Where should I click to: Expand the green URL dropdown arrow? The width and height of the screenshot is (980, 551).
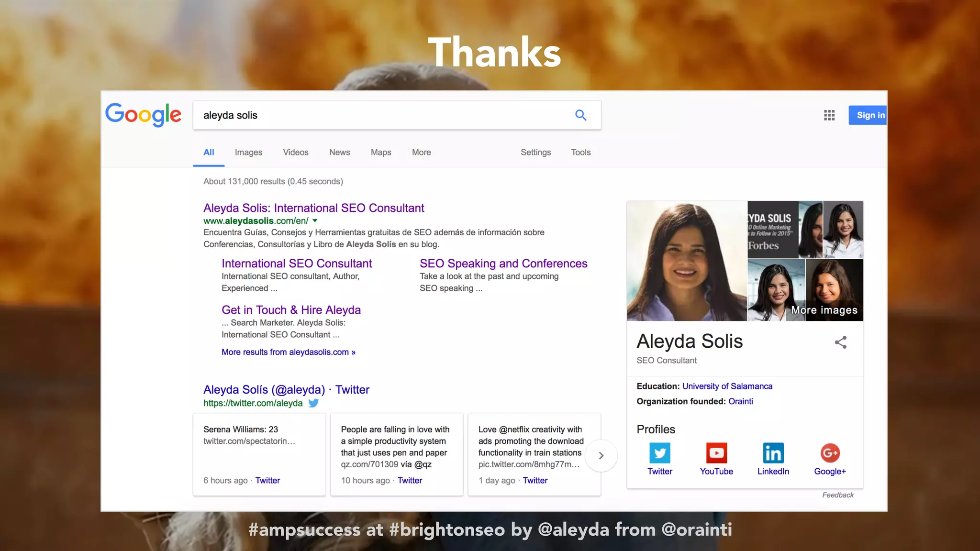(x=315, y=221)
